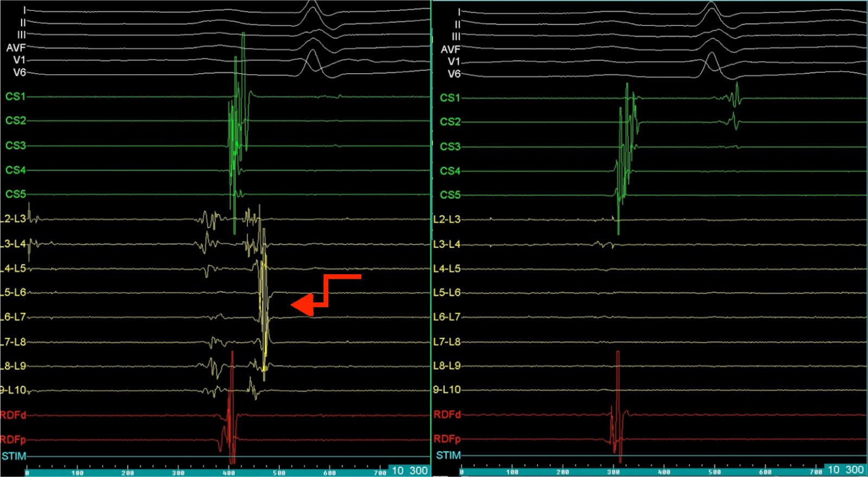Click the large QRS peak on left V1 trace
The image size is (868, 477).
pyautogui.click(x=311, y=52)
